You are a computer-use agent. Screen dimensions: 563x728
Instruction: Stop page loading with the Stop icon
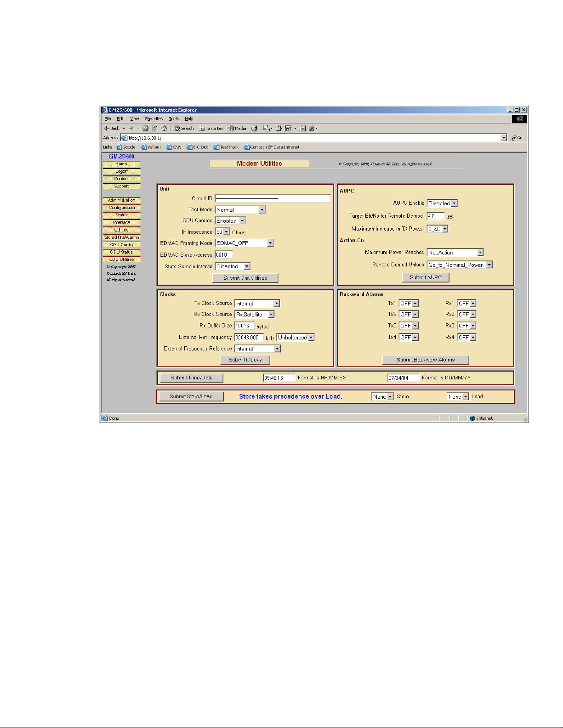point(146,129)
